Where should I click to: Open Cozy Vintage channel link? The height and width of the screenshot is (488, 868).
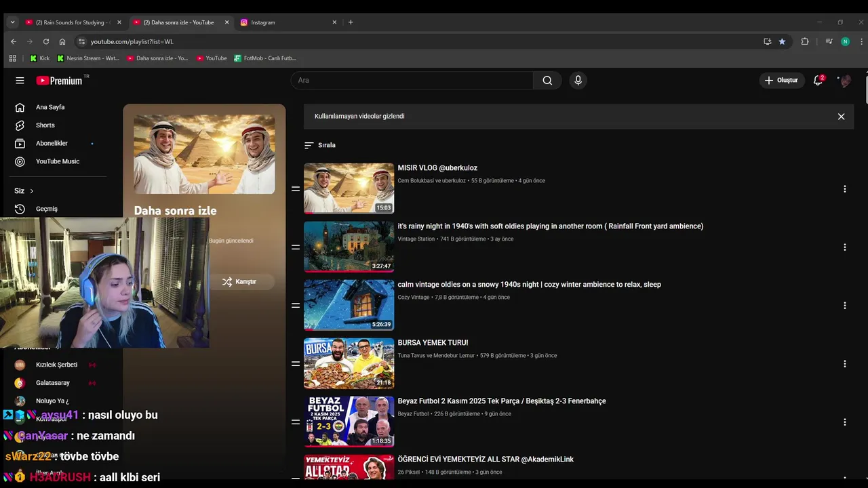click(x=414, y=298)
